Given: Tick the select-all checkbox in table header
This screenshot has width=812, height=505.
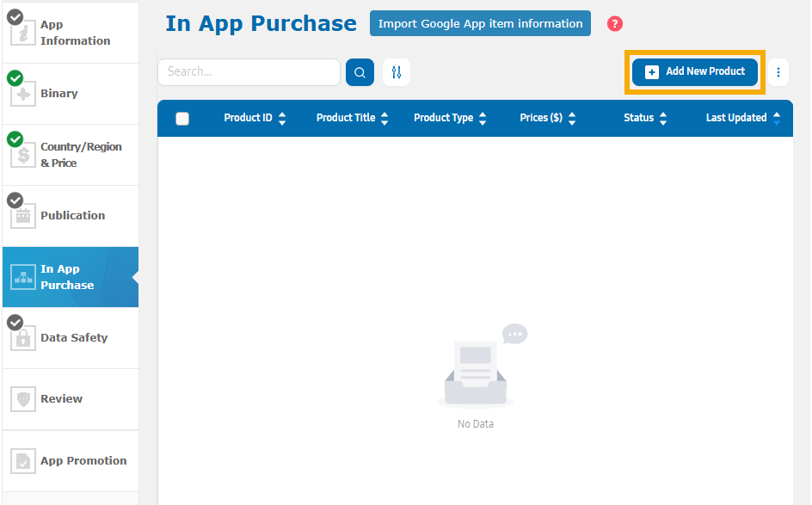Looking at the screenshot, I should pyautogui.click(x=182, y=119).
